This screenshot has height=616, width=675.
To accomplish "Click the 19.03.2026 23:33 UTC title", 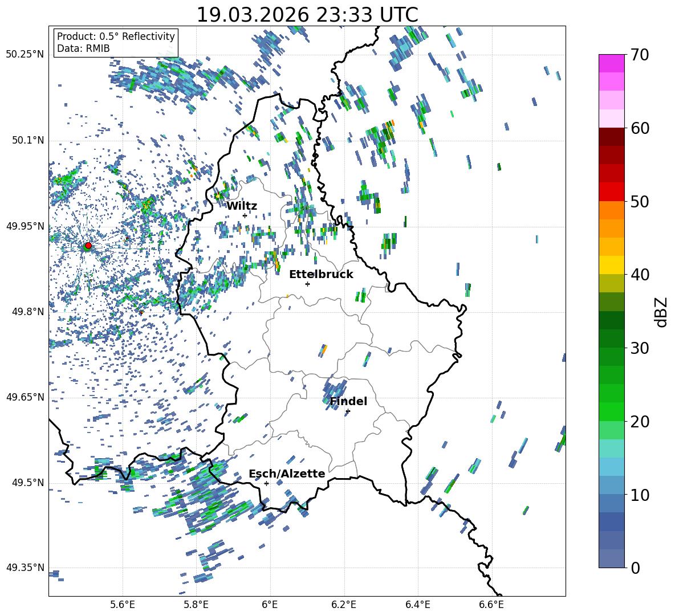I will click(307, 15).
